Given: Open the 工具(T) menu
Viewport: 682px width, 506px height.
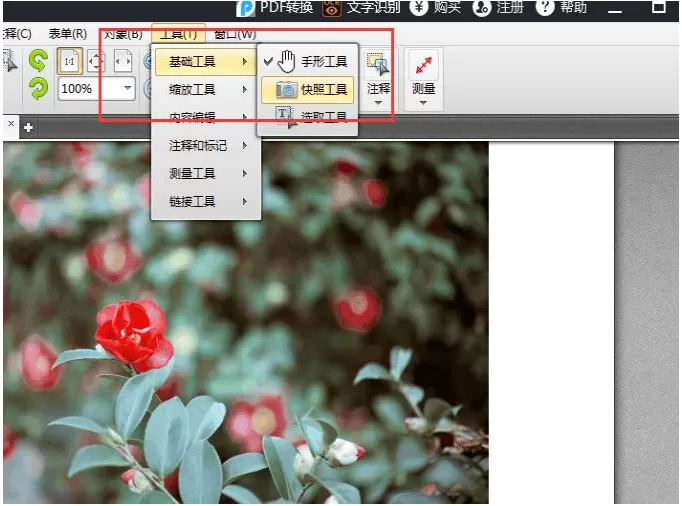Looking at the screenshot, I should pos(178,34).
